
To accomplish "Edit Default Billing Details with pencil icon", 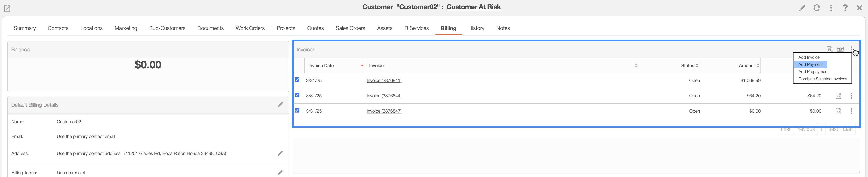I will [280, 105].
